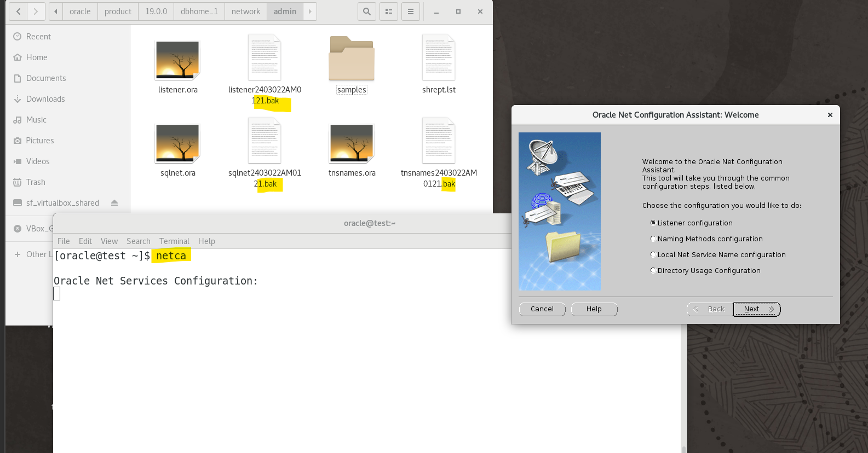Open the samples folder

pyautogui.click(x=352, y=59)
